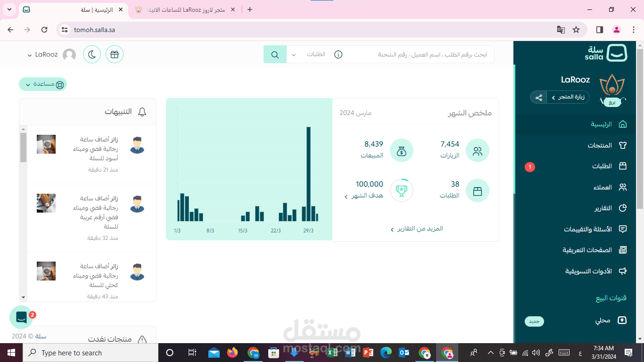The width and height of the screenshot is (644, 362).
Task: Open a new browser tab
Action: coord(250,9)
